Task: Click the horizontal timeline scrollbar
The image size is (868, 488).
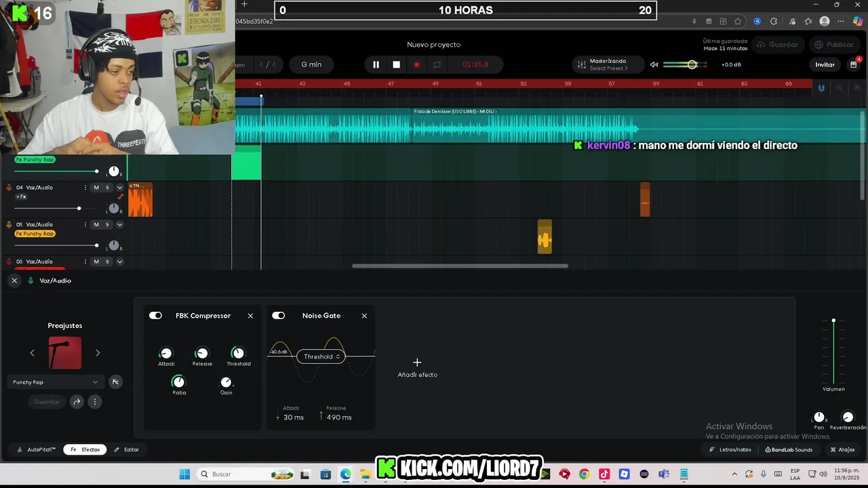Action: 460,266
